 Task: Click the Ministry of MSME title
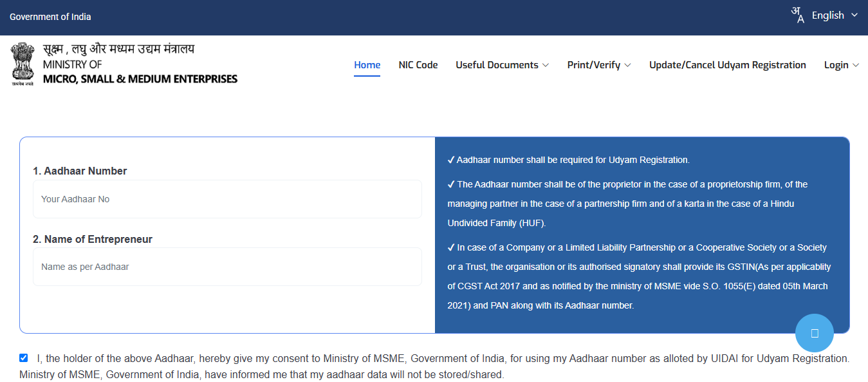click(140, 64)
